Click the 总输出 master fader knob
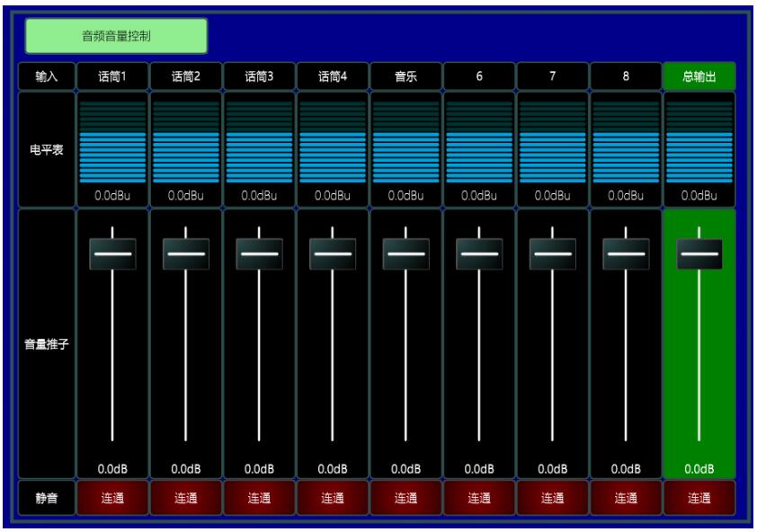Viewport: 757px width, 532px height. [699, 254]
